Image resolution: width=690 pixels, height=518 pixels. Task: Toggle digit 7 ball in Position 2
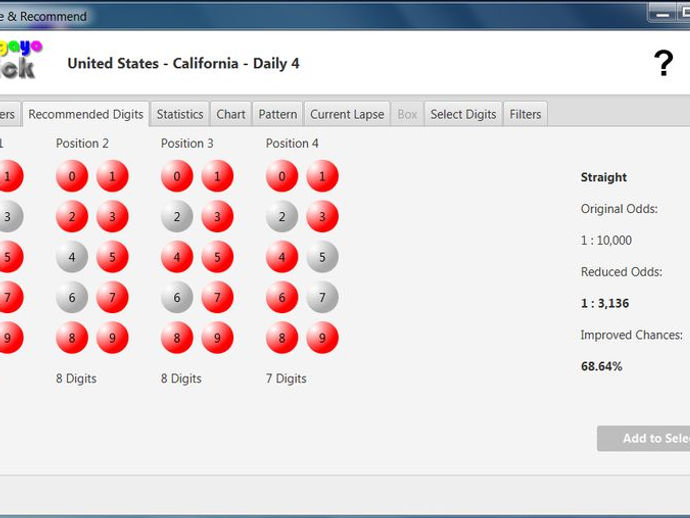pos(112,298)
